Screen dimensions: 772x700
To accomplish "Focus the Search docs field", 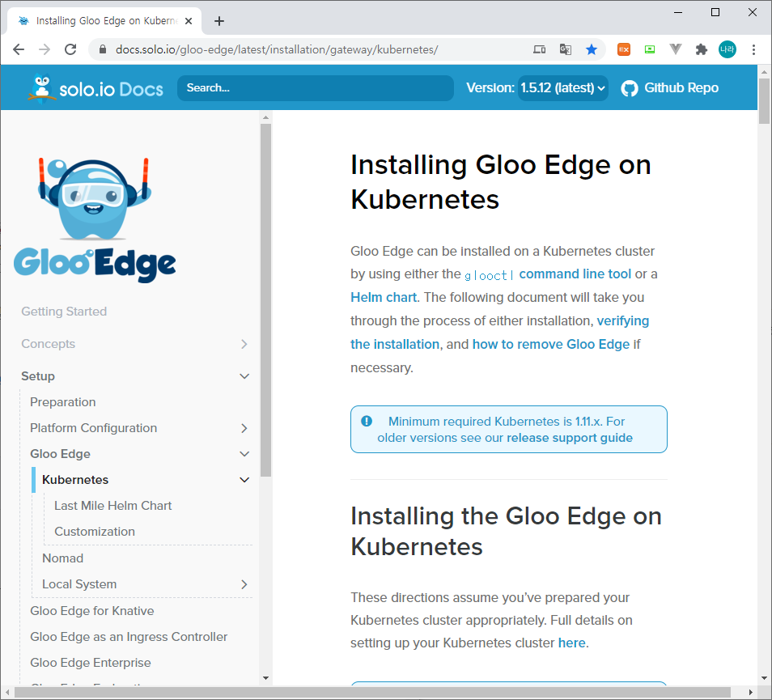I will pos(315,87).
